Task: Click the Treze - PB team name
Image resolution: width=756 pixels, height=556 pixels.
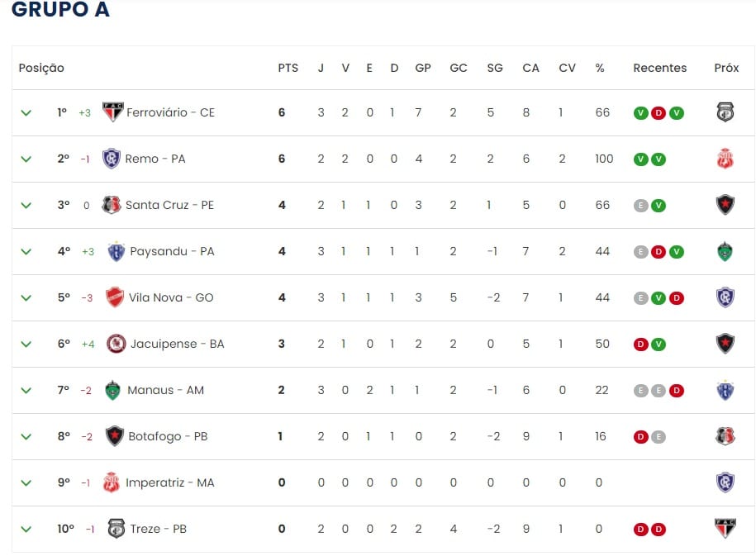Action: coord(158,529)
